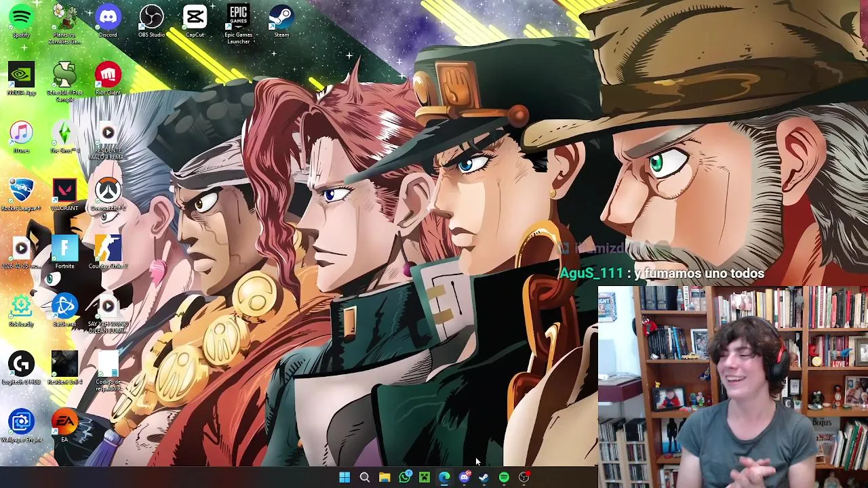This screenshot has width=868, height=488.
Task: Open the NVIDIA App desktop icon
Action: tap(21, 79)
